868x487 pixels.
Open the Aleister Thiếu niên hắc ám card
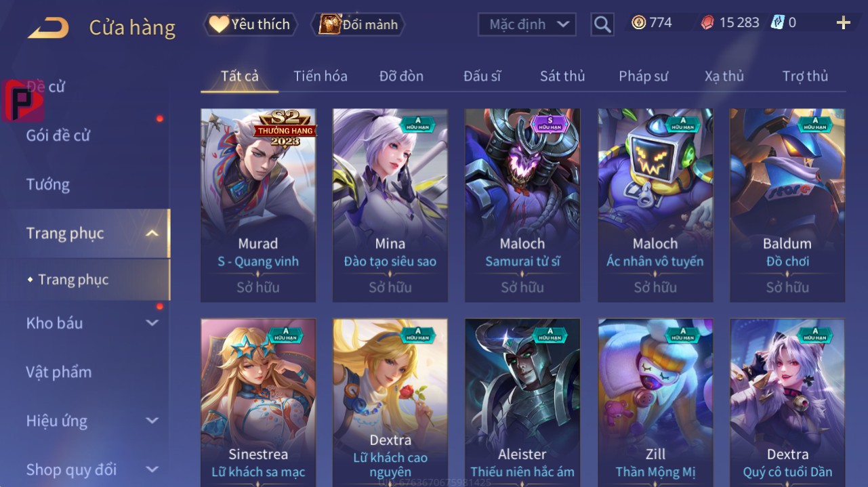[x=522, y=401]
